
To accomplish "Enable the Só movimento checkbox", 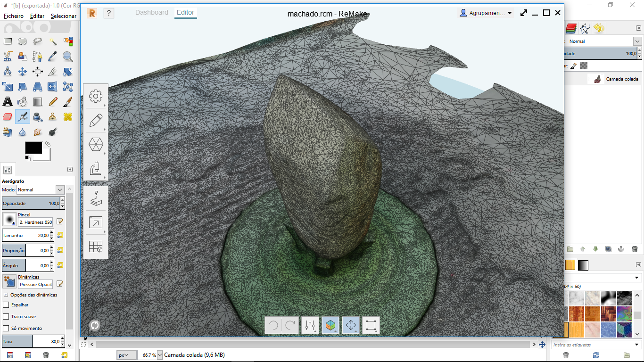I will [x=6, y=328].
